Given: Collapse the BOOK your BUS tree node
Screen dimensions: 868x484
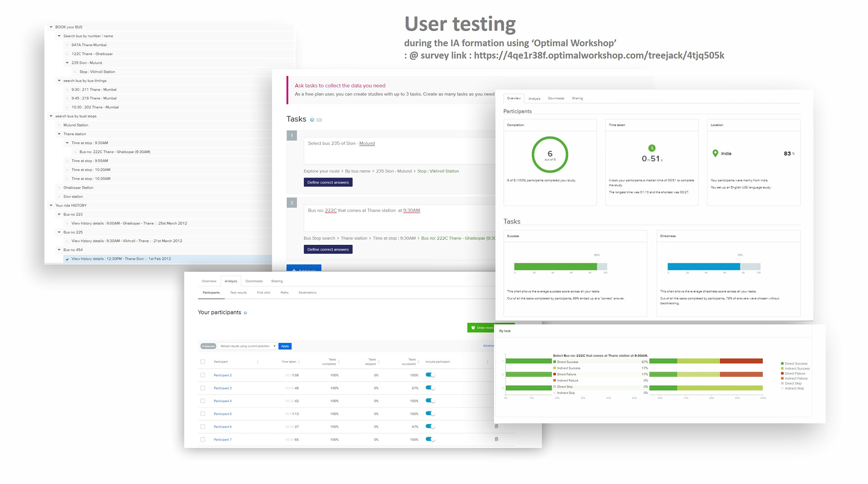Looking at the screenshot, I should click(x=51, y=27).
